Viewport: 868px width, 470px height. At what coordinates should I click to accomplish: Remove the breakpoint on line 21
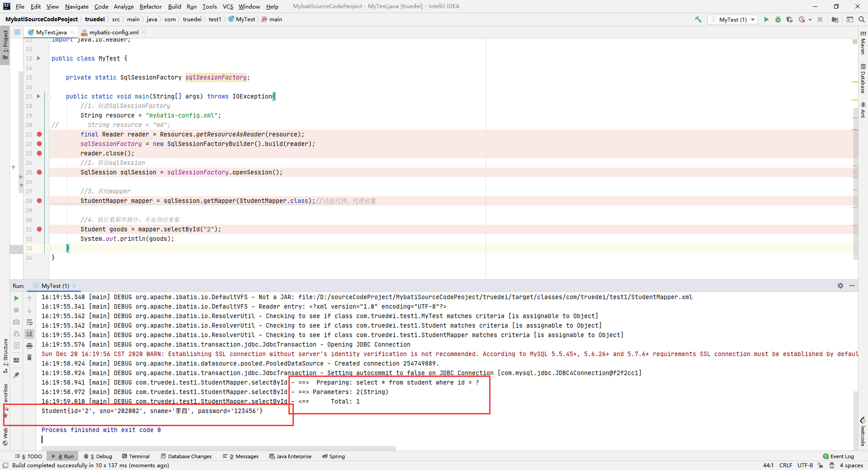pyautogui.click(x=39, y=134)
